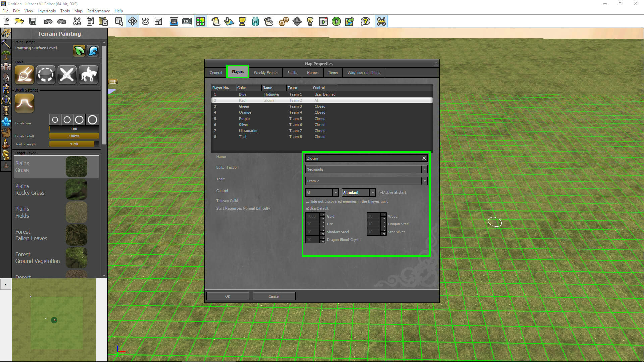Switch to the Heroes tab
This screenshot has height=362, width=644.
point(313,73)
